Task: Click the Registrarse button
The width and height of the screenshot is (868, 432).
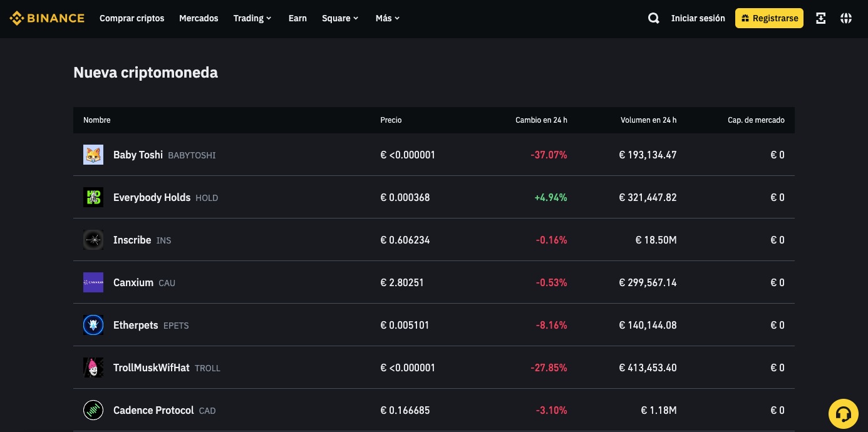Action: [769, 18]
